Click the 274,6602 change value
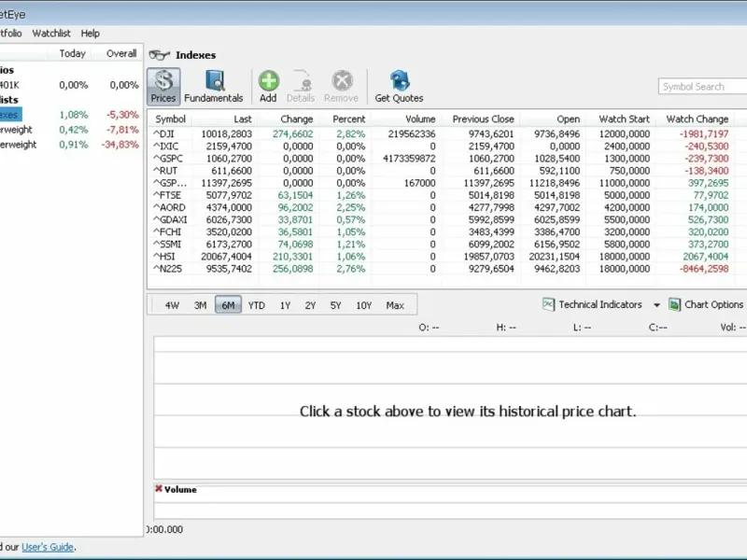 click(293, 133)
